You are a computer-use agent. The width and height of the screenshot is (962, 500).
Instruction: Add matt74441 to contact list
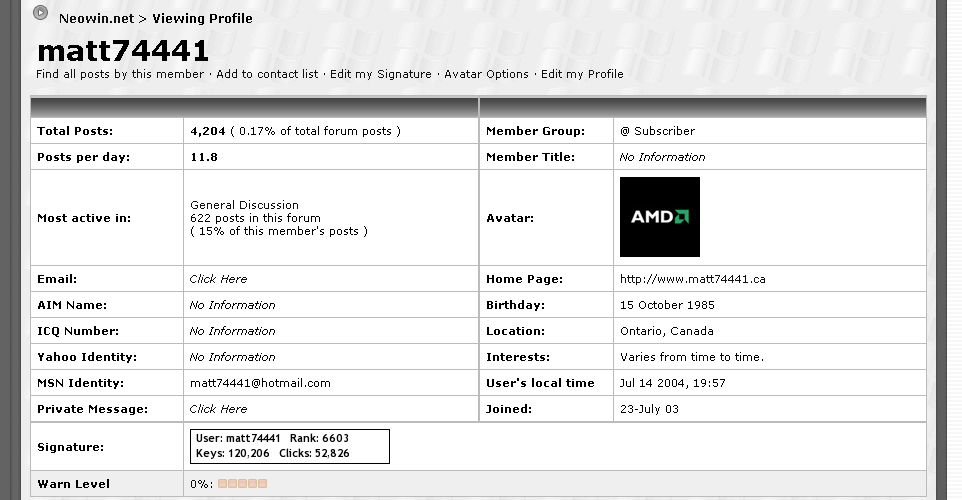[267, 74]
